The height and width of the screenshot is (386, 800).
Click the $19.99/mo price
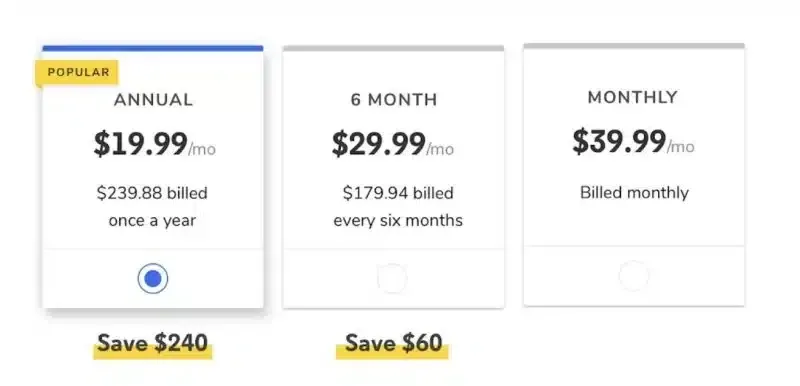pos(155,144)
